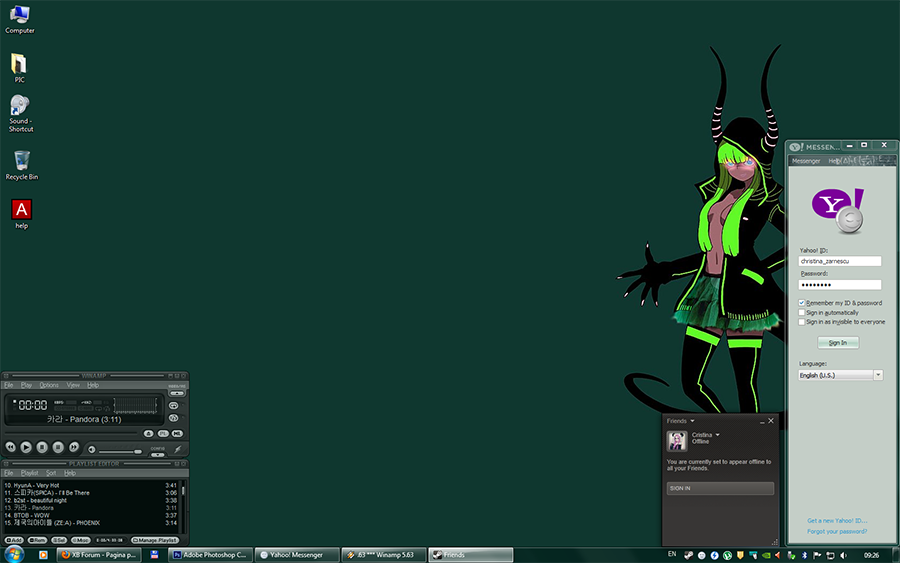
Task: Select track 10 HyunA - Very Hot
Action: pyautogui.click(x=92, y=485)
